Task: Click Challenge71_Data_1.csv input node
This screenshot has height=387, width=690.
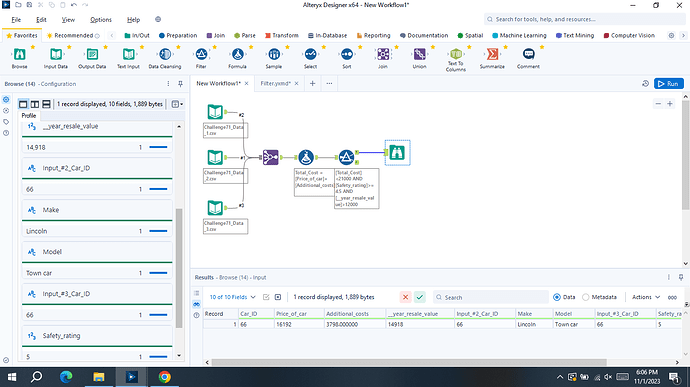Action: click(x=215, y=112)
